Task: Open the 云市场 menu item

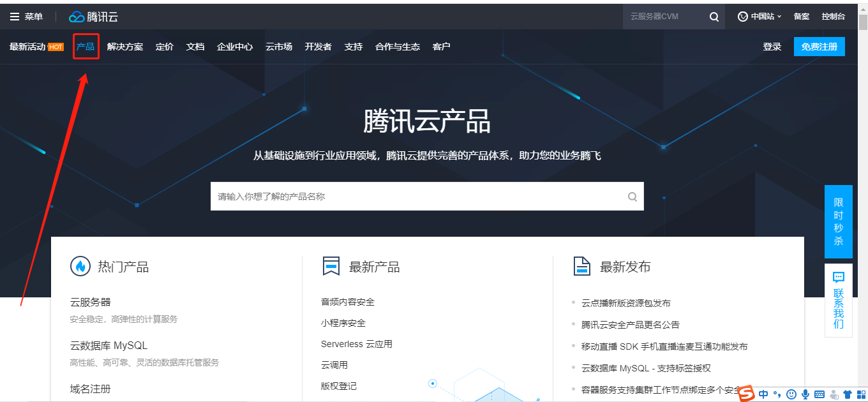Action: (x=279, y=47)
